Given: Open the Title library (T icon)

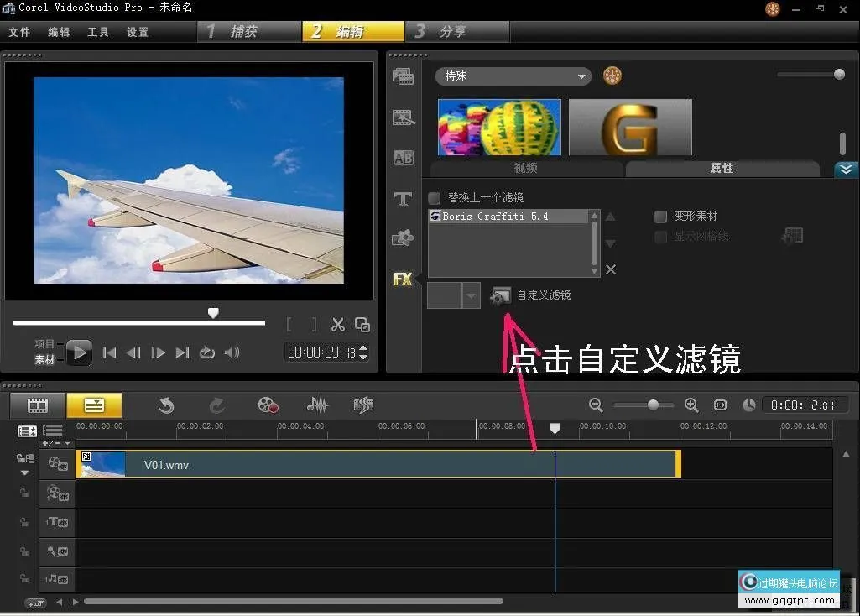Looking at the screenshot, I should click(x=403, y=199).
